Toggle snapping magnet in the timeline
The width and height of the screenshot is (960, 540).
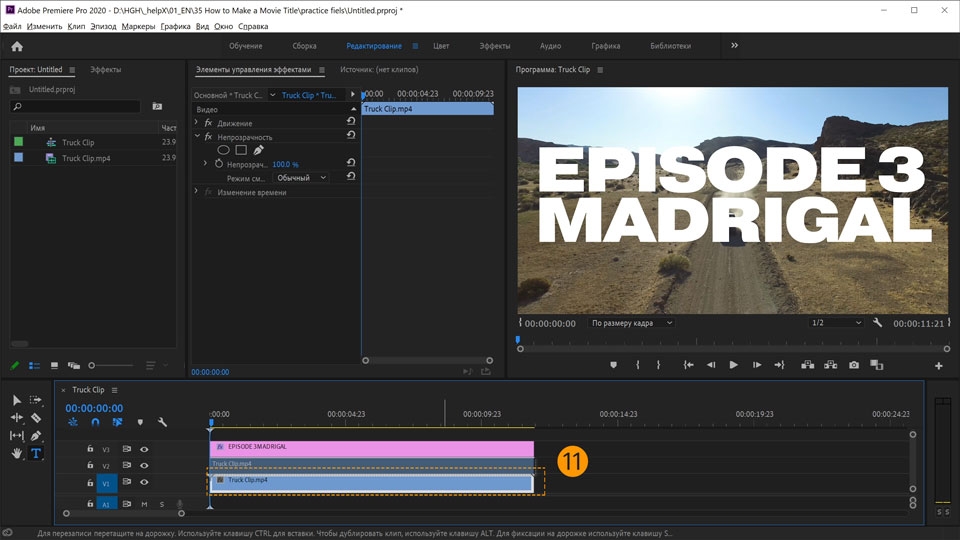pos(95,422)
